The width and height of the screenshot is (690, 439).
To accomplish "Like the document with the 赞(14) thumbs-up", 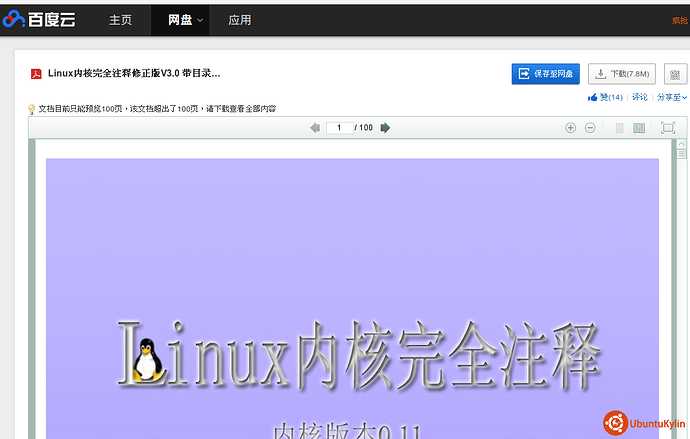I will [x=605, y=97].
